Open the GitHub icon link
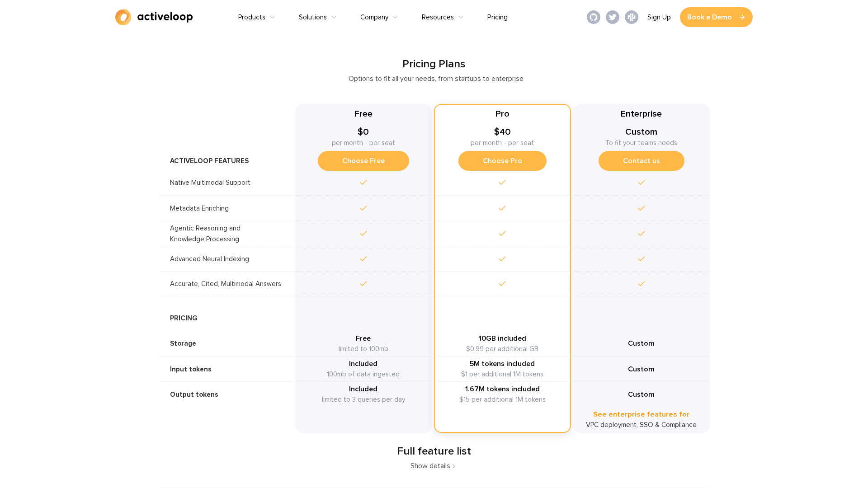Image resolution: width=868 pixels, height=488 pixels. pyautogui.click(x=593, y=17)
